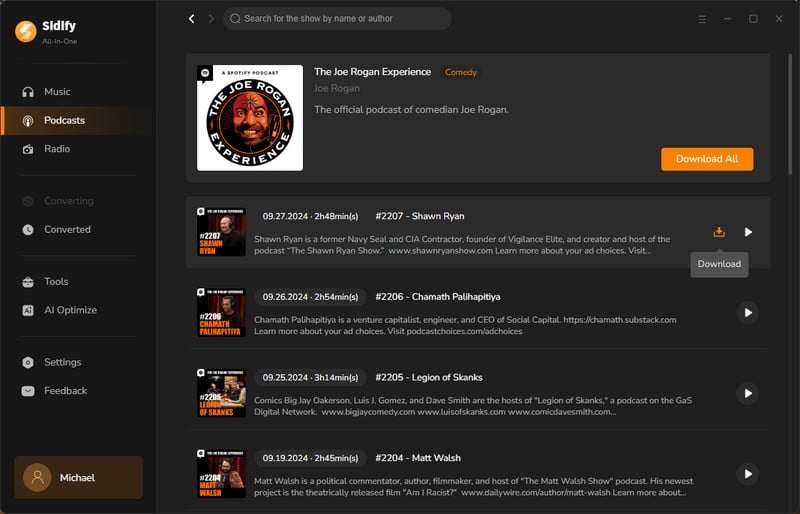
Task: Click the 09.26.2024 · 2h54min(s) label
Action: click(310, 297)
